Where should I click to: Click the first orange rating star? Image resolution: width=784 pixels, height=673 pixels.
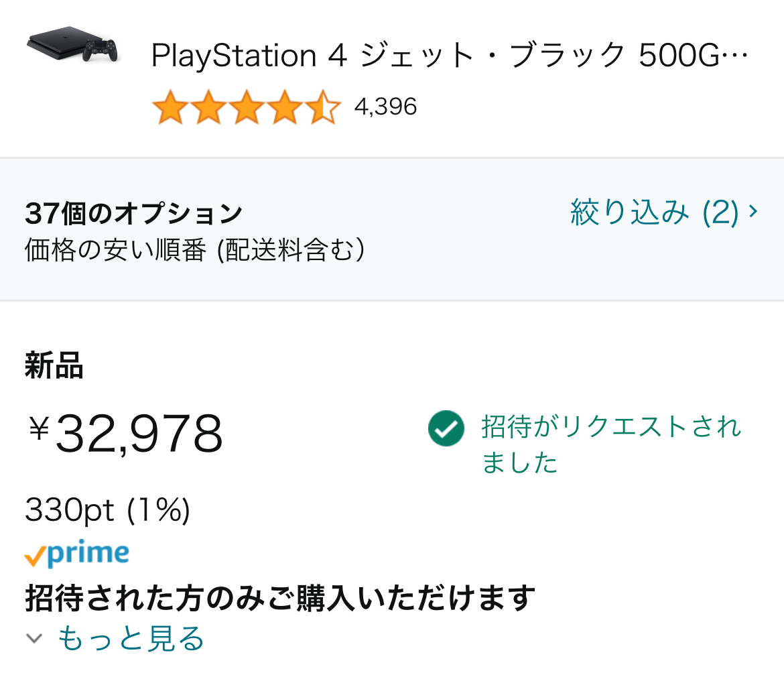point(169,107)
